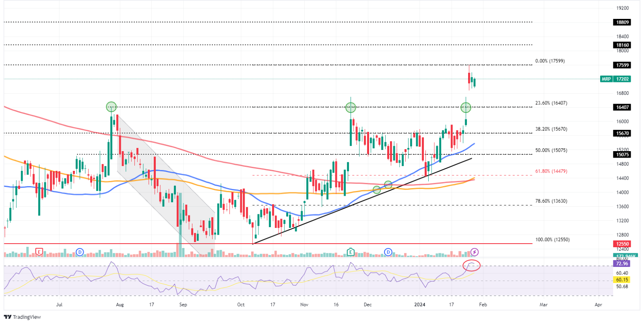
Task: Select the 18160 price level label
Action: coord(622,45)
